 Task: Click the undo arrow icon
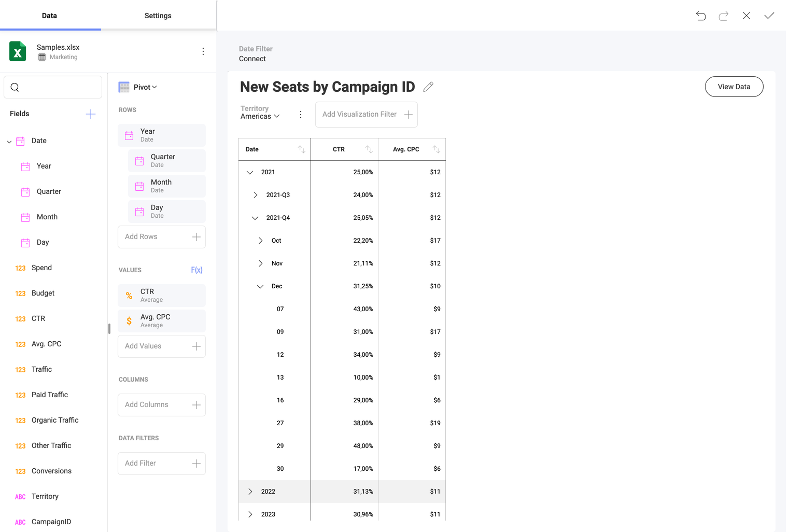pyautogui.click(x=701, y=16)
